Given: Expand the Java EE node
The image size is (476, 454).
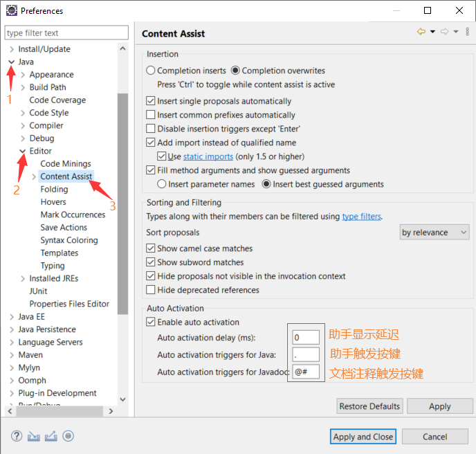Looking at the screenshot, I should (x=12, y=317).
